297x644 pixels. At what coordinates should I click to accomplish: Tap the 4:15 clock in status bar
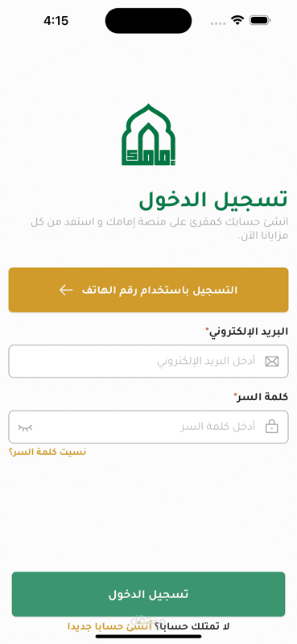coord(56,21)
